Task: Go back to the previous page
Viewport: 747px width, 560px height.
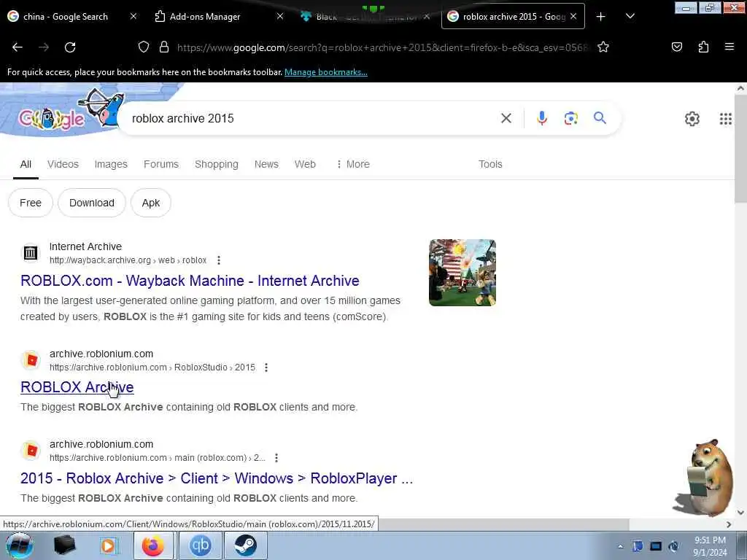Action: click(x=18, y=47)
